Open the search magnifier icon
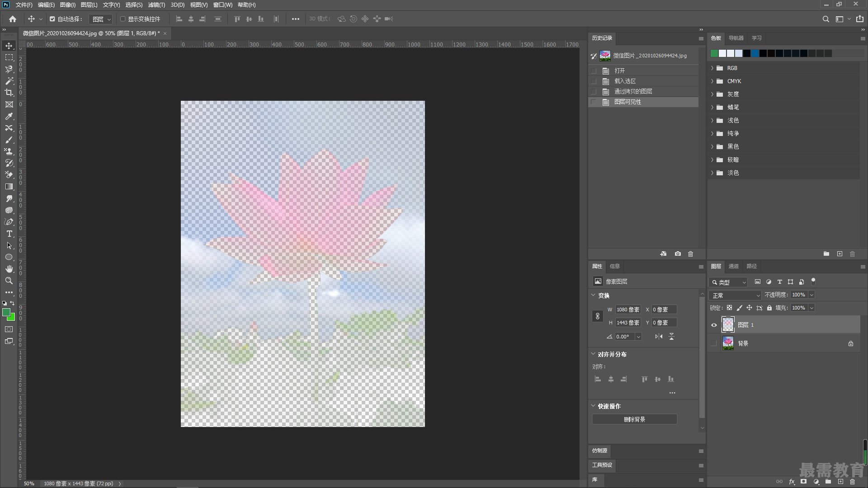The image size is (868, 488). point(826,19)
